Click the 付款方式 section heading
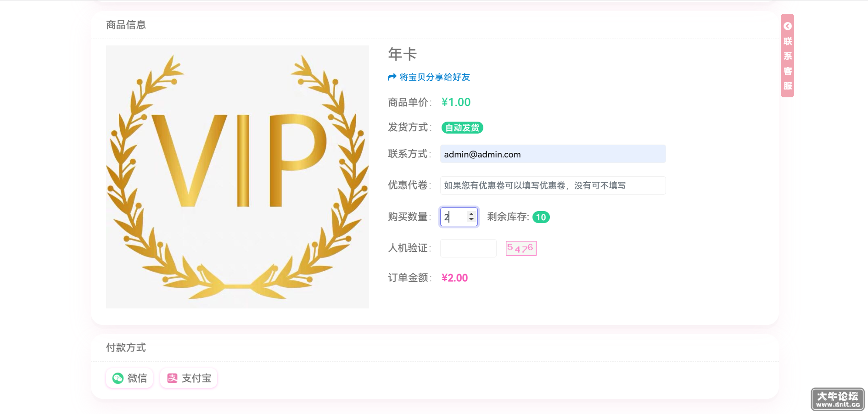 [126, 347]
